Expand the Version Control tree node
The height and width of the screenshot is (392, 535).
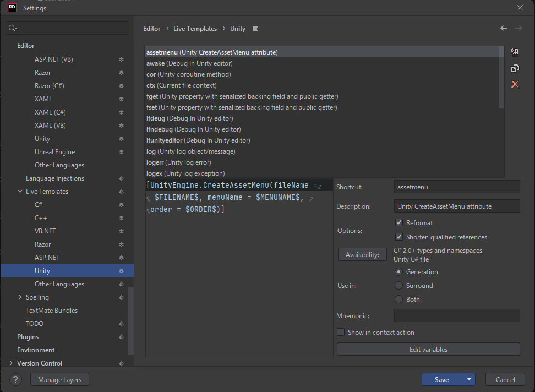[x=11, y=363]
